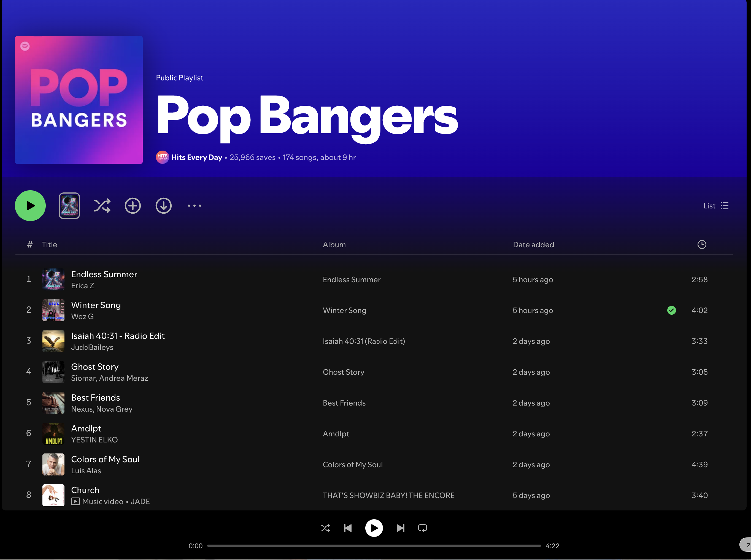Image resolution: width=751 pixels, height=560 pixels.
Task: Sort tracks by the Album column header
Action: pyautogui.click(x=334, y=244)
